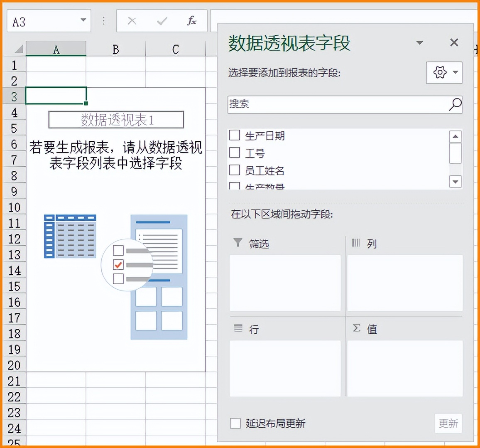Image resolution: width=480 pixels, height=448 pixels.
Task: Check the 员工姓名 field checkbox
Action: click(234, 170)
